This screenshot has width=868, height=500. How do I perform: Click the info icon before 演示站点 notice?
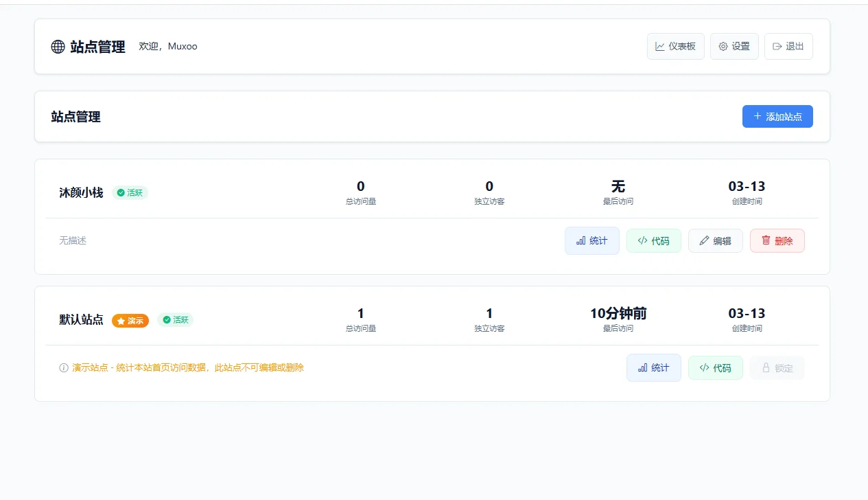(64, 368)
